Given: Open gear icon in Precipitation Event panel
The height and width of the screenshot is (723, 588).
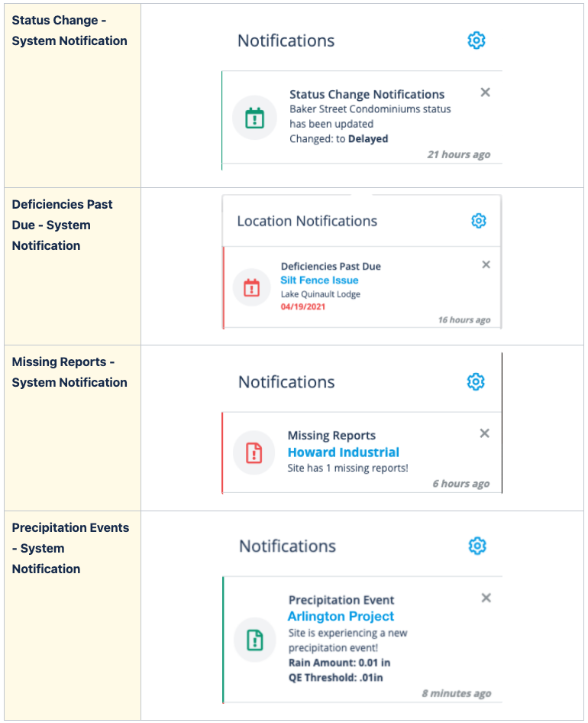Looking at the screenshot, I should click(x=477, y=546).
